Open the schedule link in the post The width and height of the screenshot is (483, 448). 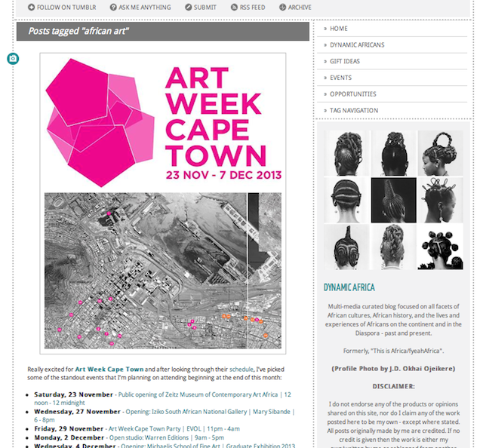(x=241, y=369)
